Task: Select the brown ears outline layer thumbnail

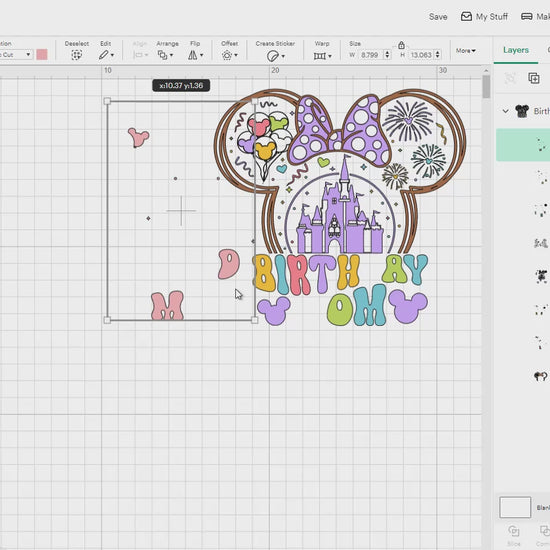Action: [x=541, y=376]
